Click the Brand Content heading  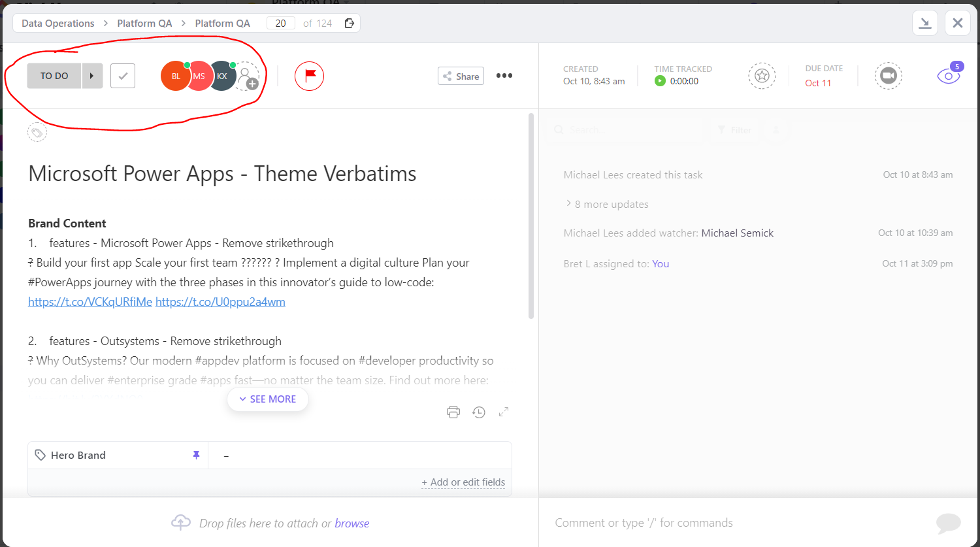point(67,224)
